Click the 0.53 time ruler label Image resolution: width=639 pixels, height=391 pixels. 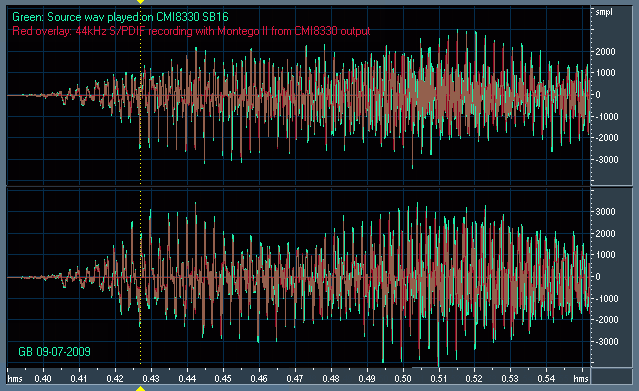(510, 379)
